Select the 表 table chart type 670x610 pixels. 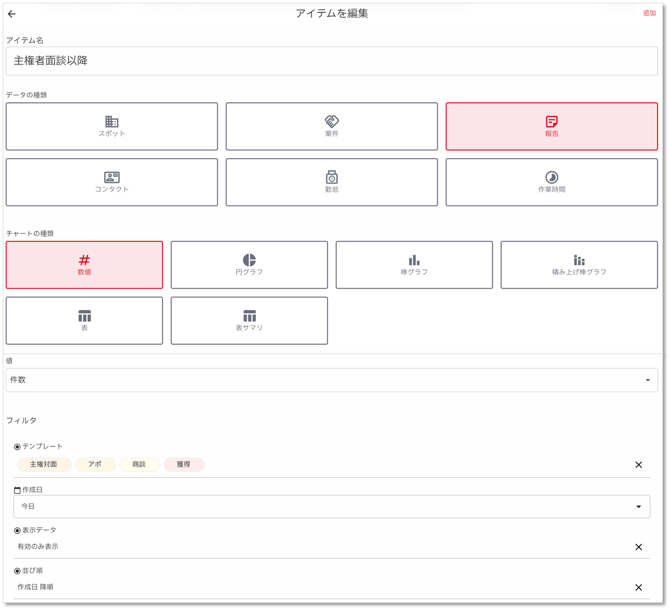pyautogui.click(x=84, y=321)
